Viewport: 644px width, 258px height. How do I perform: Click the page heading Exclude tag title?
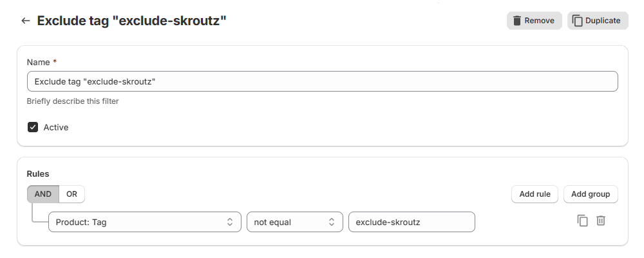[x=132, y=21]
